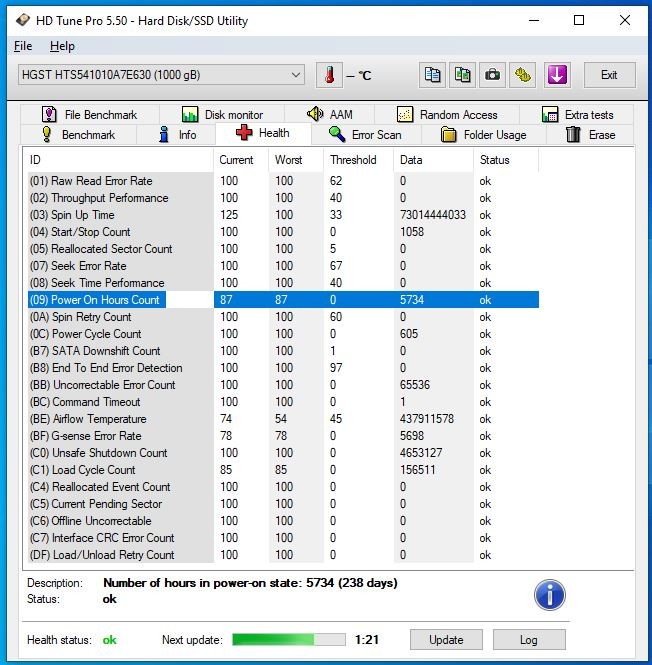
Task: Switch to the Folder Usage tab
Action: (x=484, y=135)
